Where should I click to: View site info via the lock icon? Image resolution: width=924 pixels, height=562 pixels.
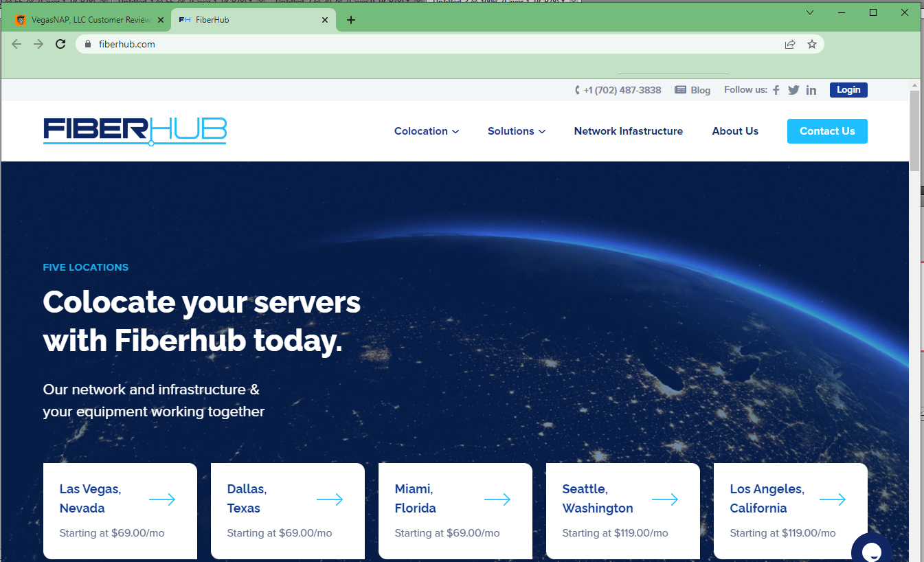87,44
